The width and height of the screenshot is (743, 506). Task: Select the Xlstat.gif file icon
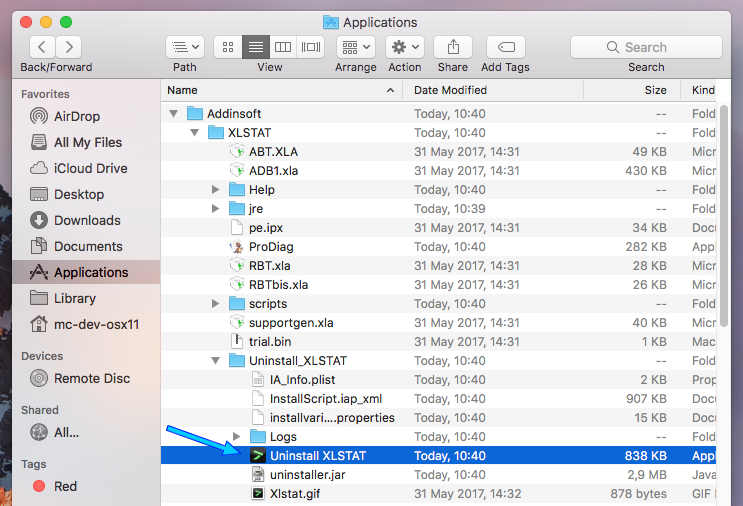click(258, 494)
